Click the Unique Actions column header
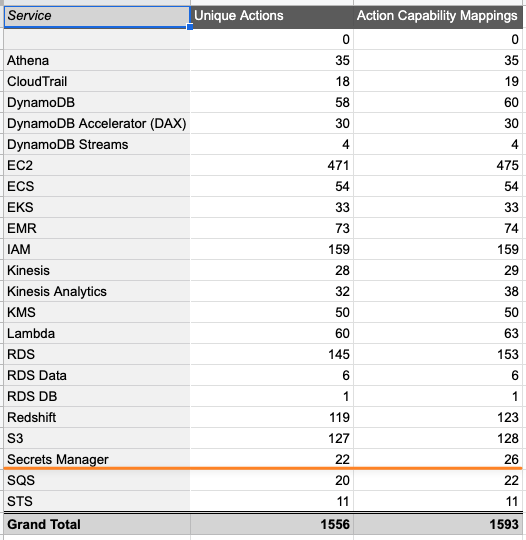This screenshot has width=526, height=540. click(272, 17)
